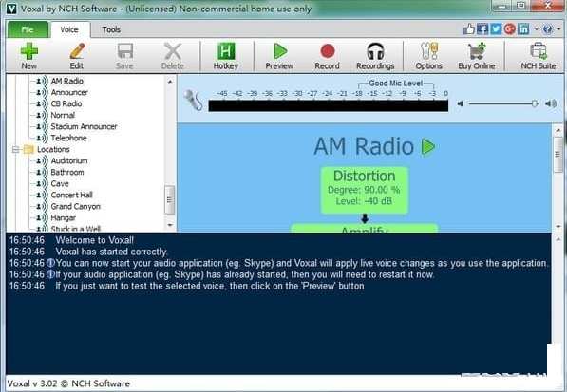Select the CB Radio voice
Viewport: 567px width, 392px height.
click(x=66, y=103)
